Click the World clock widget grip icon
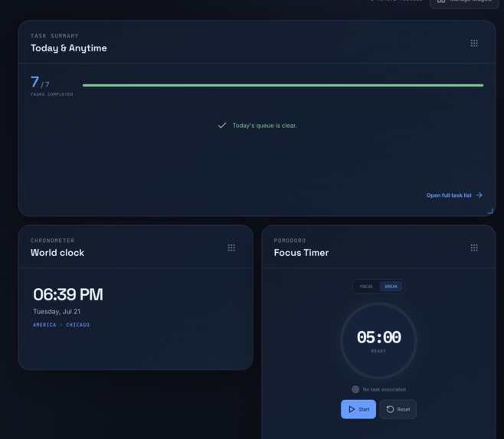The image size is (504, 439). (x=231, y=247)
